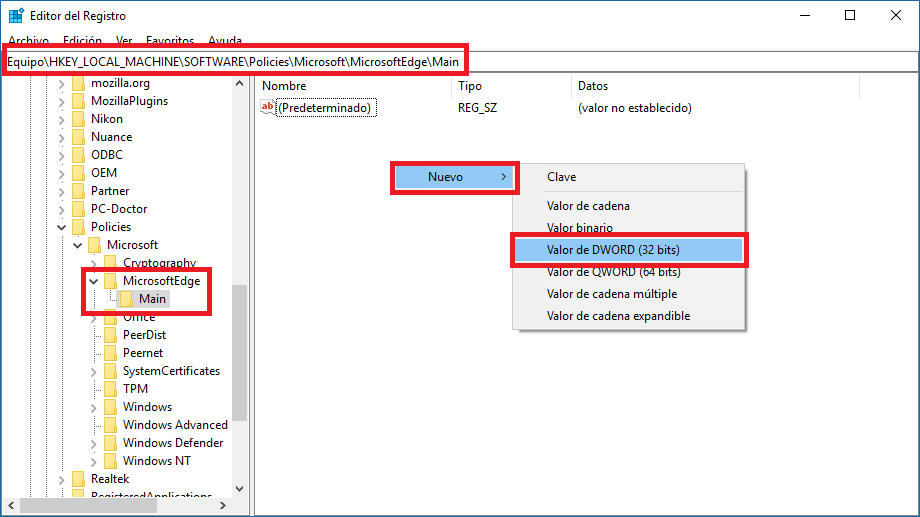Expand the Realtek key
Image resolution: width=920 pixels, height=517 pixels.
[x=62, y=479]
